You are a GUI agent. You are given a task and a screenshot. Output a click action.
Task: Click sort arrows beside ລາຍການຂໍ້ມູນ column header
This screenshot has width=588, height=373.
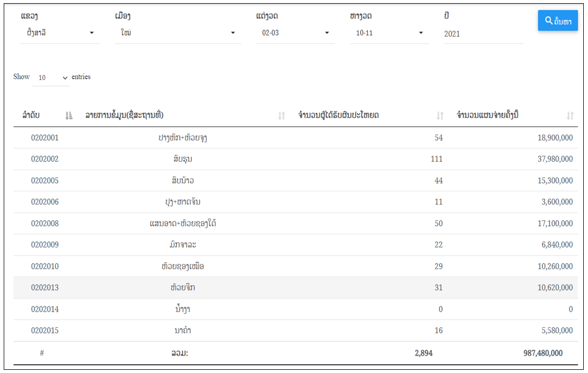pos(282,116)
